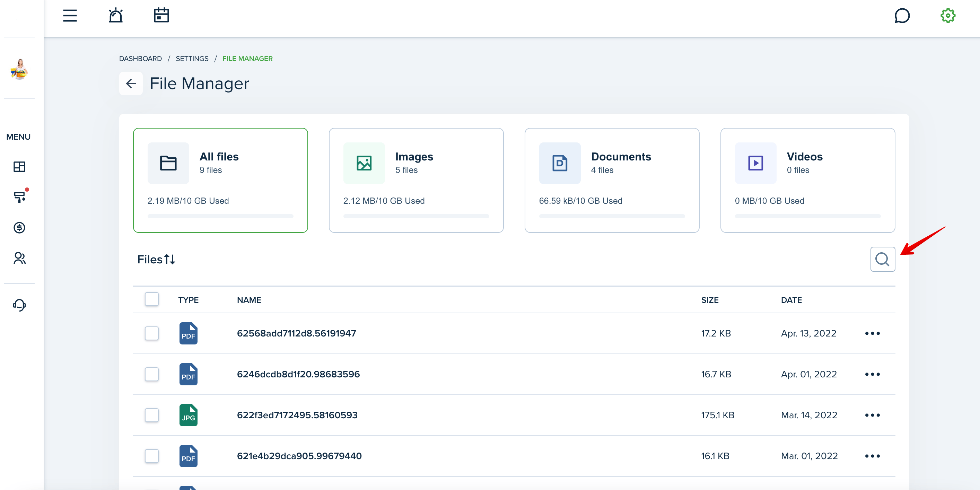The image size is (980, 490).
Task: Open the hamburger menu
Action: coord(70,16)
